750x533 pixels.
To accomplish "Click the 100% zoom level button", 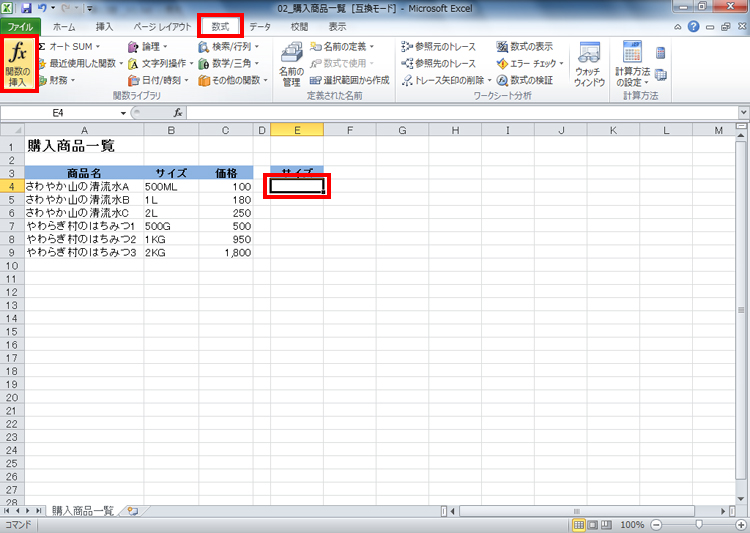I will click(632, 525).
